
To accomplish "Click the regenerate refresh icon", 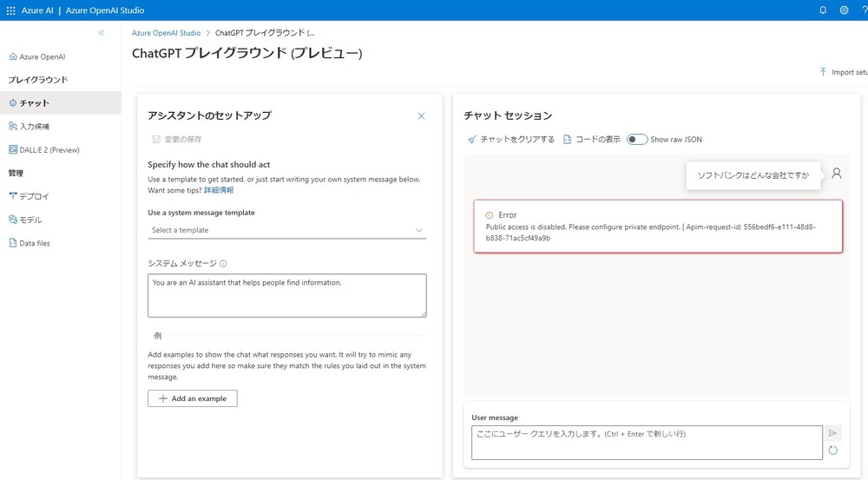I will coord(833,450).
